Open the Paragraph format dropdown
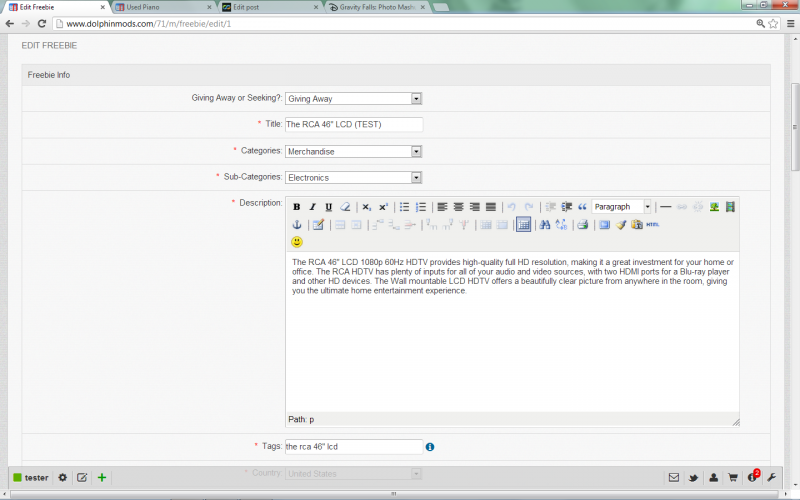 tap(621, 207)
